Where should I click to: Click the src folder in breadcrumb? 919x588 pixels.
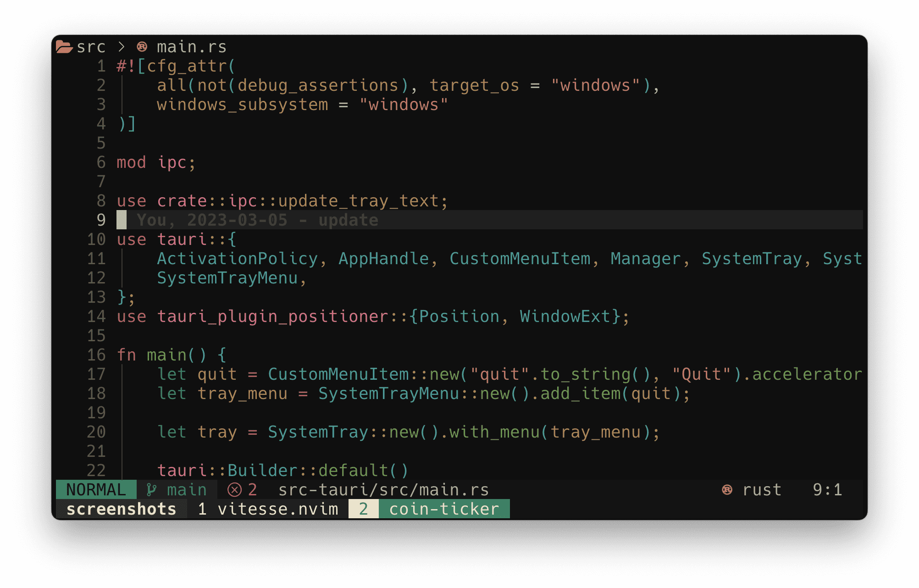pos(91,47)
